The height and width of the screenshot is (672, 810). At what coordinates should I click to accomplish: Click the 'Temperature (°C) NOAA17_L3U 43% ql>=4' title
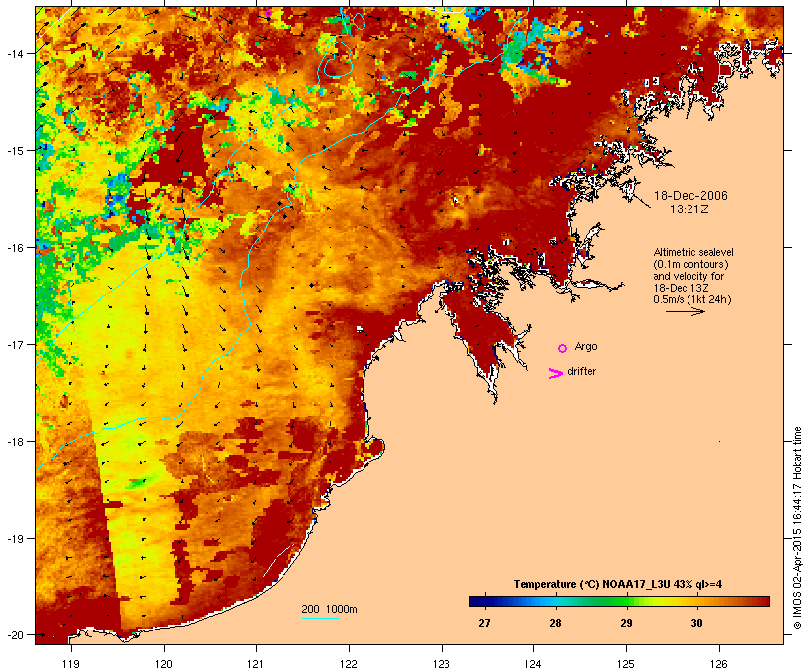click(x=617, y=584)
